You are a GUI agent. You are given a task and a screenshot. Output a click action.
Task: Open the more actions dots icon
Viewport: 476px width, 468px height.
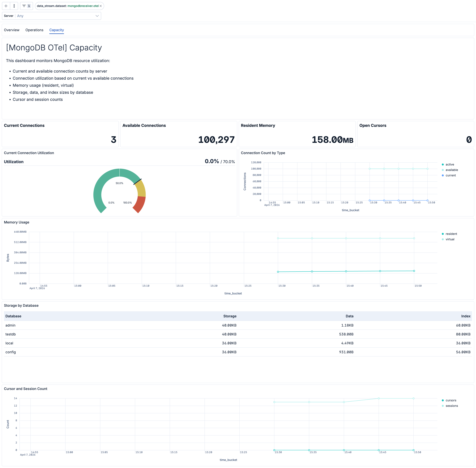click(14, 6)
